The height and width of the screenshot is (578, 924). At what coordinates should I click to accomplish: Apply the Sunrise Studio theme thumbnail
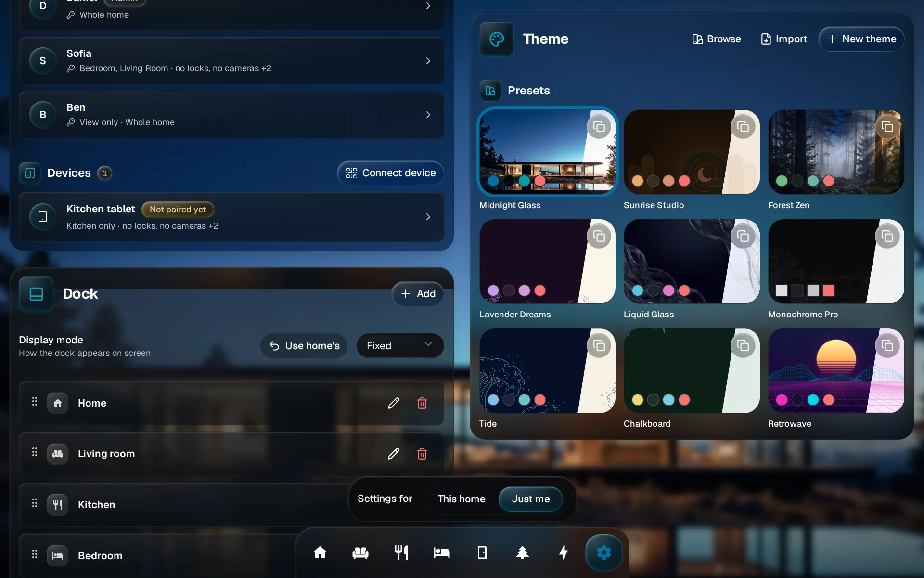click(x=692, y=152)
